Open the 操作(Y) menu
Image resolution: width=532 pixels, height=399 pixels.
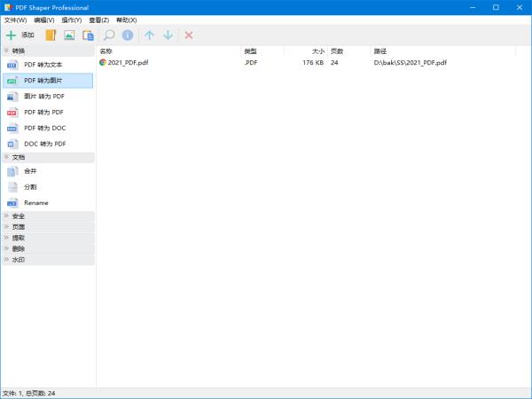click(72, 20)
